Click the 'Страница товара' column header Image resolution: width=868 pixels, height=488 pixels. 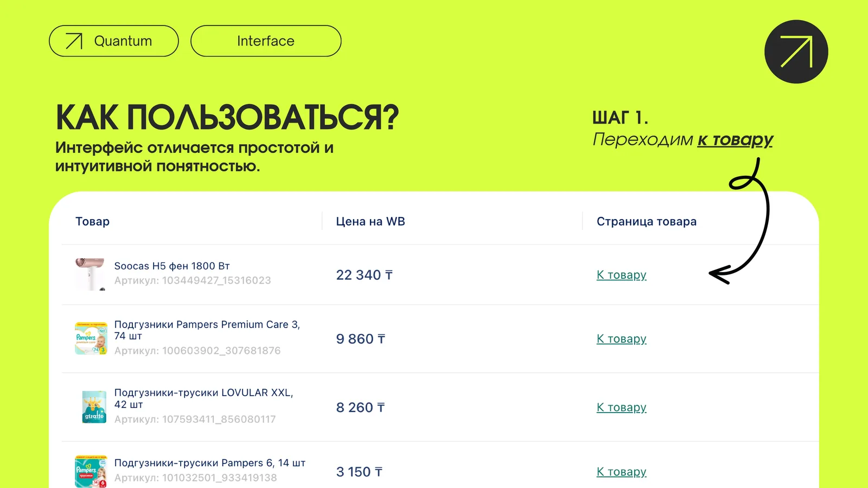[x=647, y=221]
